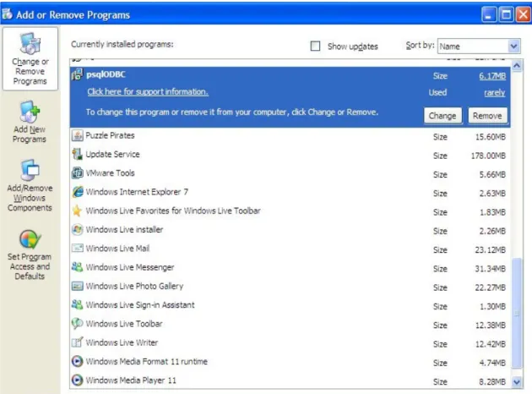Screen dimensions: 532x394
Task: Click the scrollbar up arrow
Action: pos(517,66)
